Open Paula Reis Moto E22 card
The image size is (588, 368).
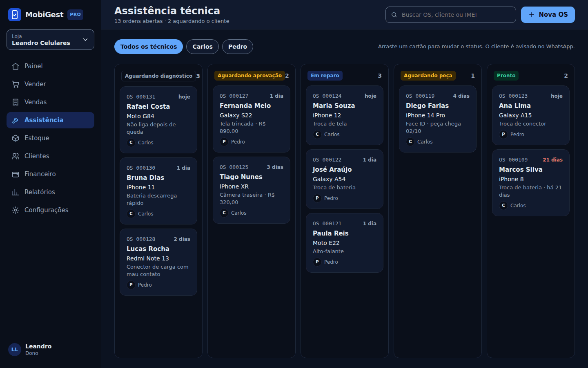[344, 243]
